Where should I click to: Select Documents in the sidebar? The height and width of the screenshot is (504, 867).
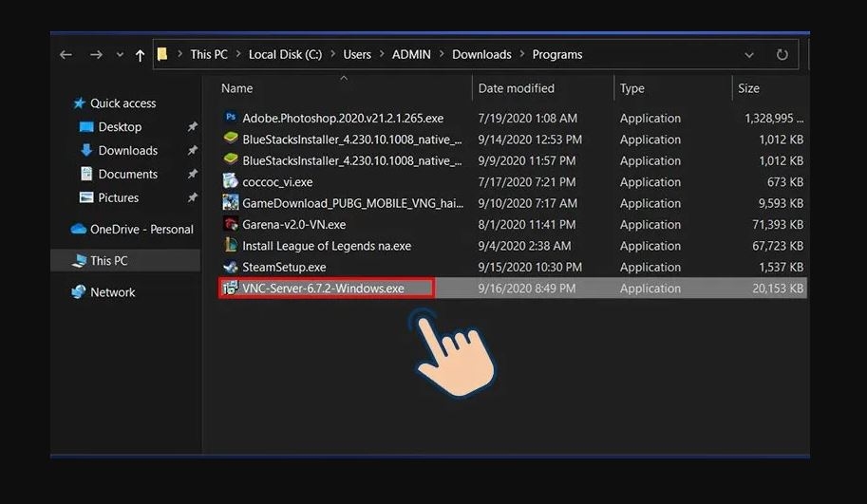[128, 174]
